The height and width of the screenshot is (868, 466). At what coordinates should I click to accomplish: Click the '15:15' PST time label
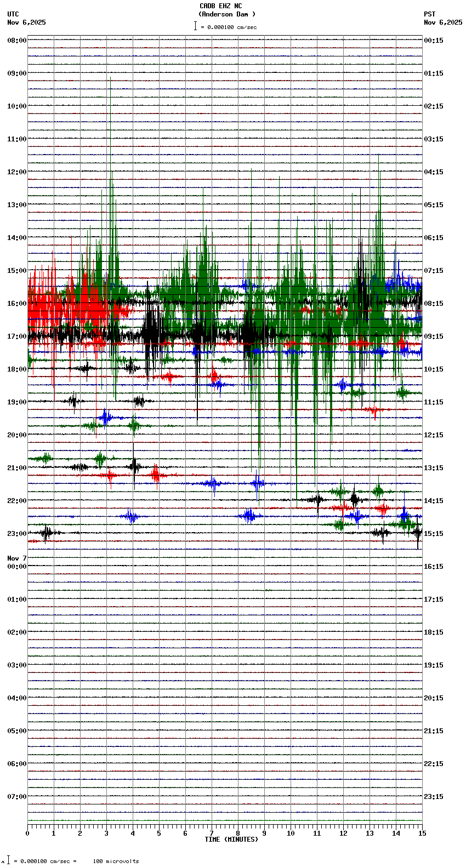[x=434, y=534]
